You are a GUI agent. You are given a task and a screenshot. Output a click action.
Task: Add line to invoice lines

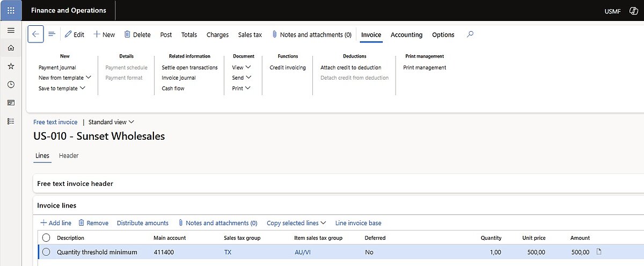pos(56,223)
